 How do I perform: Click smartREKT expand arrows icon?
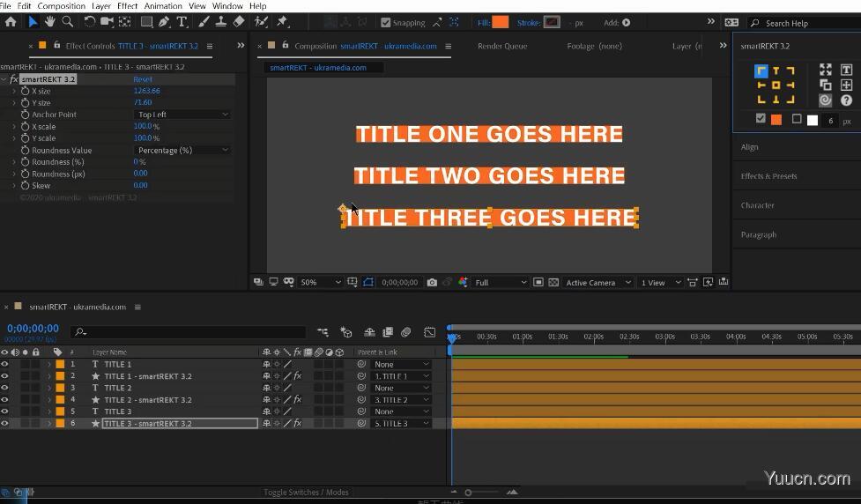coord(825,70)
